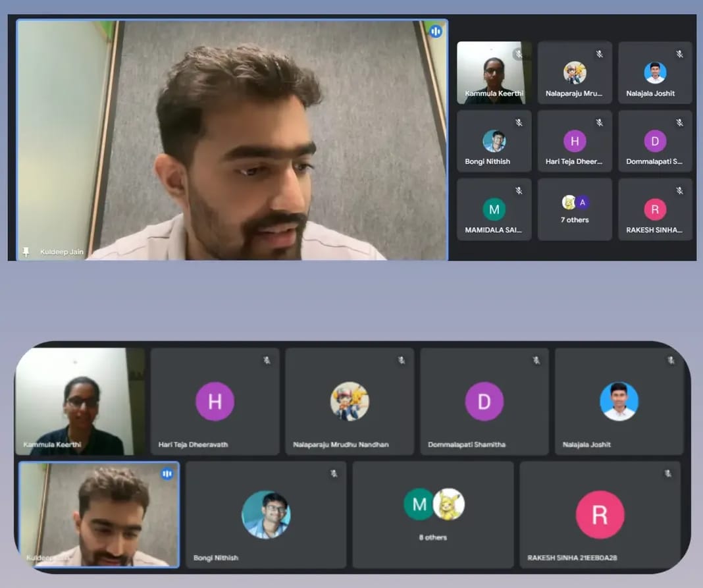Click the cartoon avatar on Nalaparaju Mrudhu Nandhan's tile

click(x=349, y=401)
